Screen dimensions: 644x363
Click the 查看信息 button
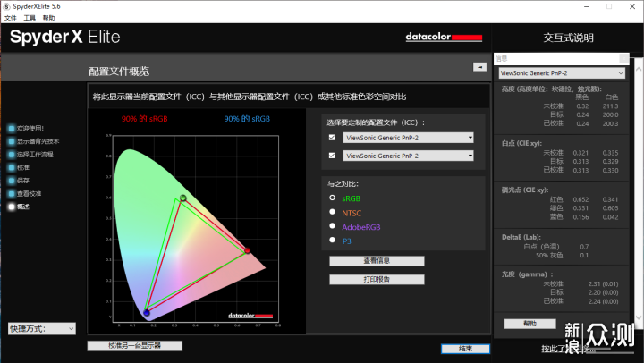click(377, 261)
